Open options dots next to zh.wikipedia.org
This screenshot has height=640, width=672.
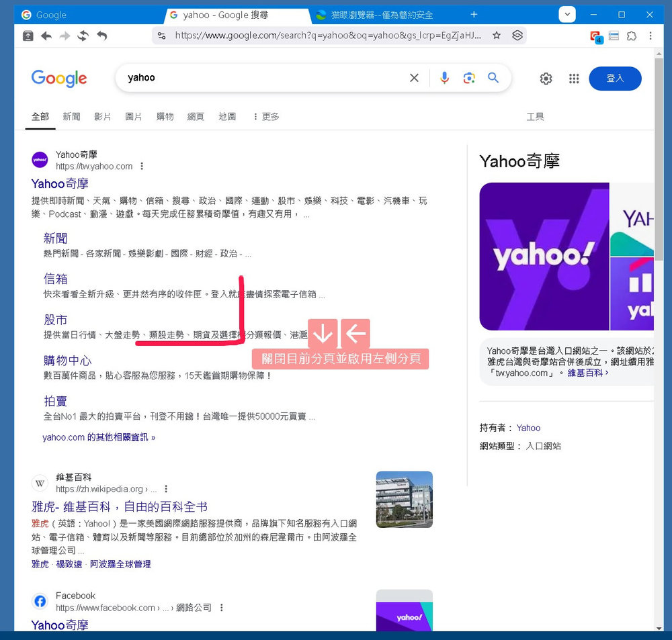(x=166, y=489)
